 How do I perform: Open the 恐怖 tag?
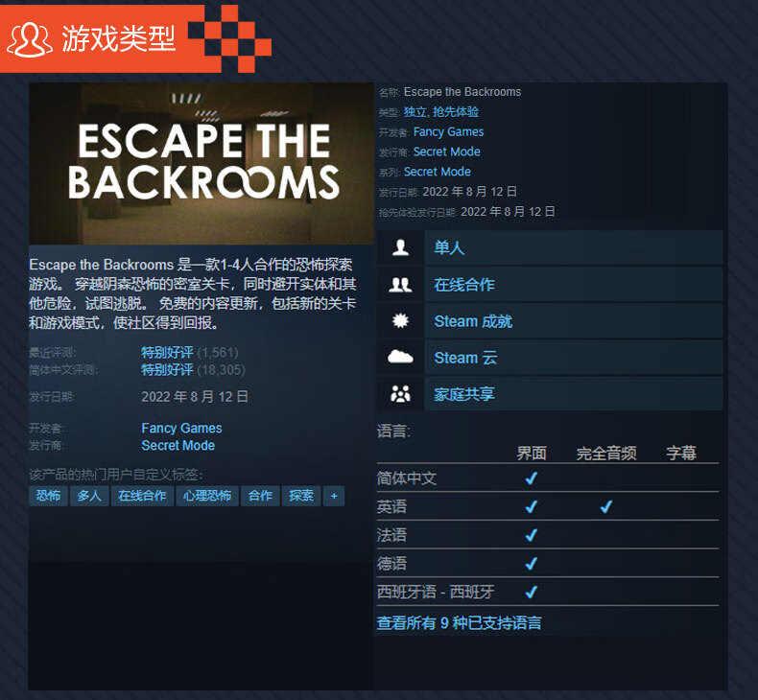point(48,496)
